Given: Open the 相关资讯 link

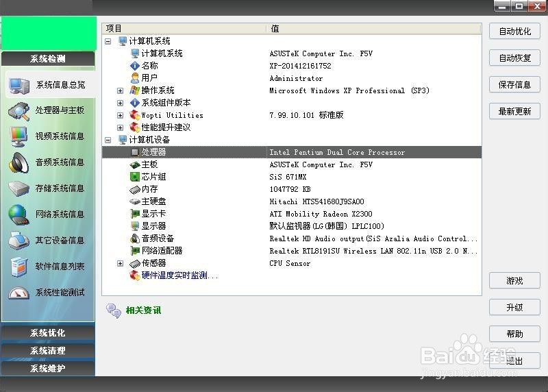Looking at the screenshot, I should click(x=144, y=310).
